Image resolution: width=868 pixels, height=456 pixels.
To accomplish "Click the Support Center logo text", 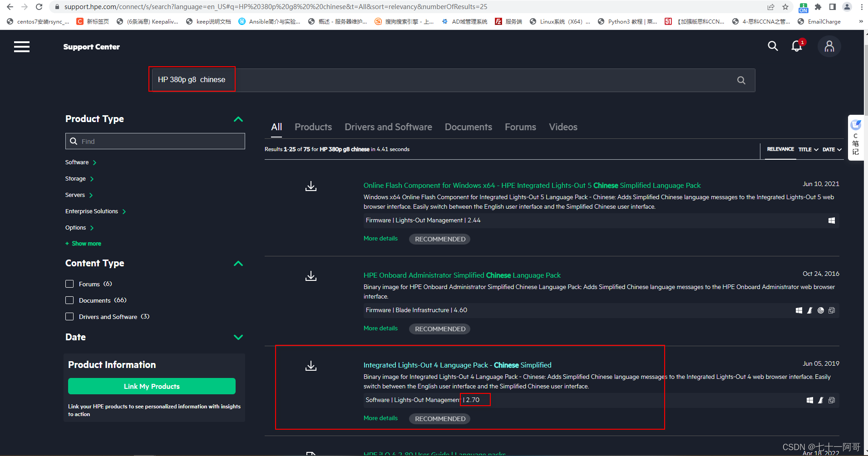I will [x=92, y=47].
